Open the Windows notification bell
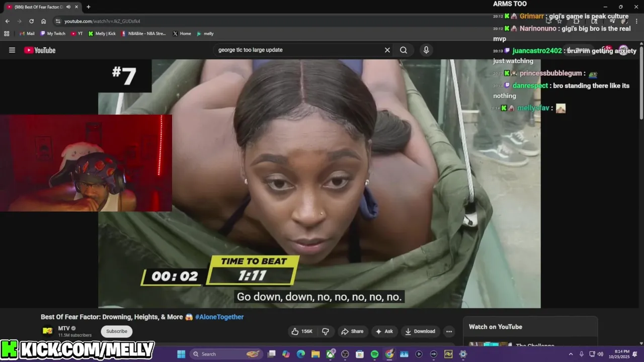The height and width of the screenshot is (362, 644). pyautogui.click(x=635, y=354)
